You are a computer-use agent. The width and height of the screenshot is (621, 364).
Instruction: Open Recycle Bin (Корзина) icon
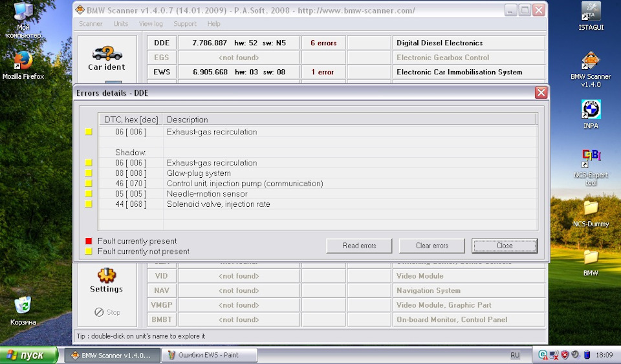click(x=23, y=306)
